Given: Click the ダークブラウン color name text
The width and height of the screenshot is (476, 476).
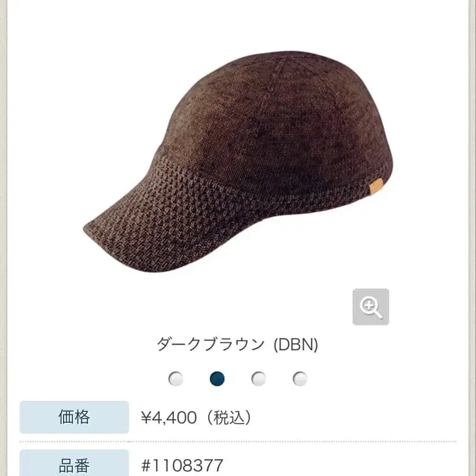Looking at the screenshot, I should point(211,345).
